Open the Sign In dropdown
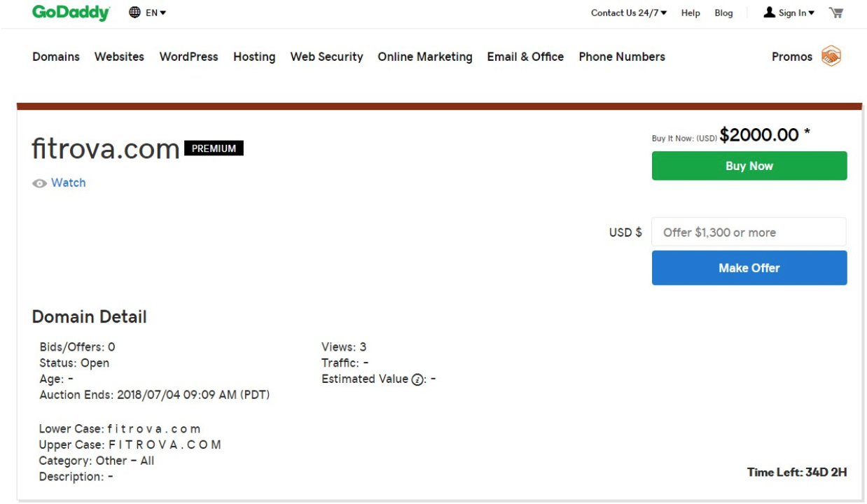The width and height of the screenshot is (867, 504). [789, 13]
